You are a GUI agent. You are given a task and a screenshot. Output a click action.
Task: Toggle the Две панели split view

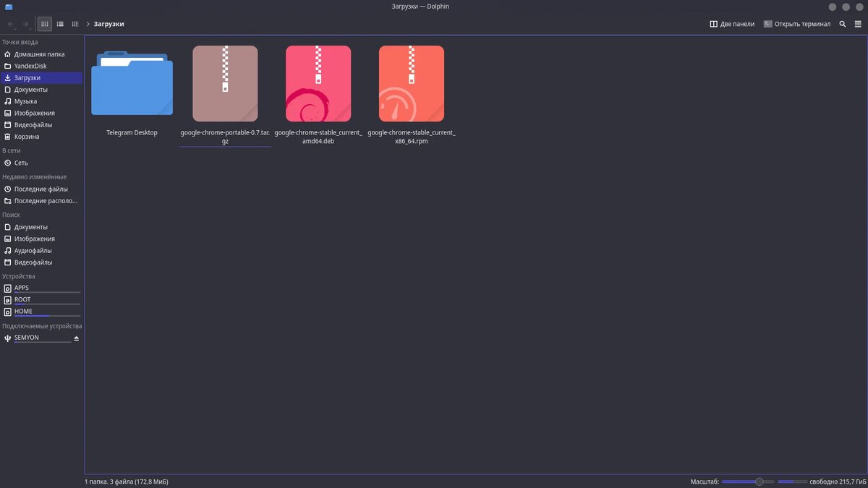point(732,24)
